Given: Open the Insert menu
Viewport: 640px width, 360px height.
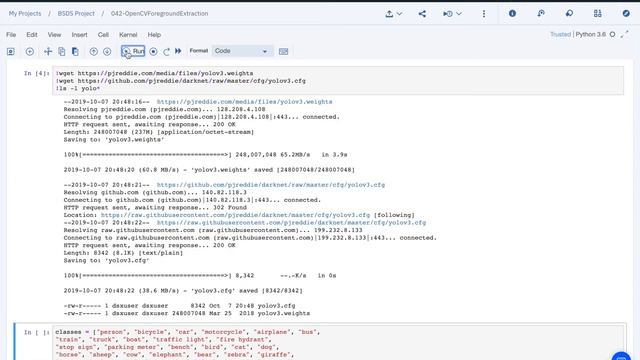Looking at the screenshot, I should pyautogui.click(x=80, y=35).
